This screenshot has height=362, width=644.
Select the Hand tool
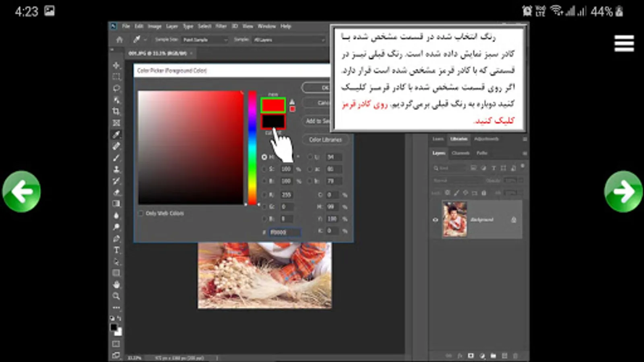(116, 285)
